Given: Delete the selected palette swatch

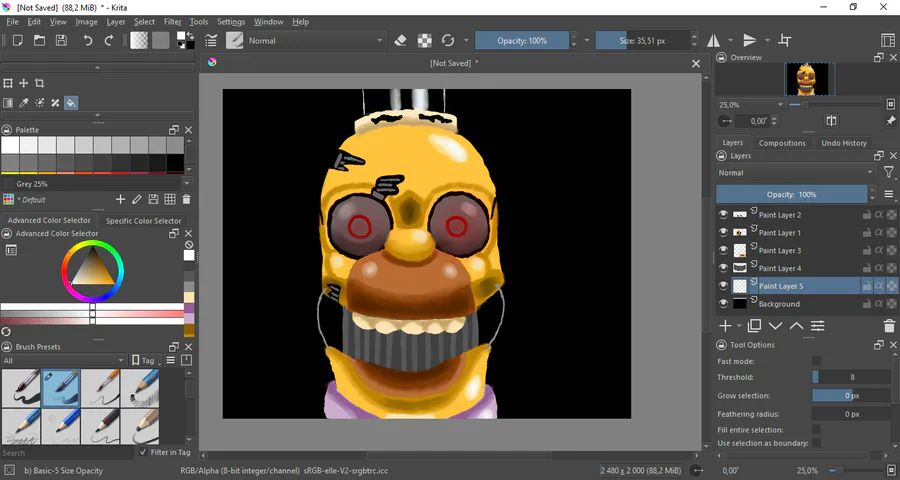Looking at the screenshot, I should (186, 199).
